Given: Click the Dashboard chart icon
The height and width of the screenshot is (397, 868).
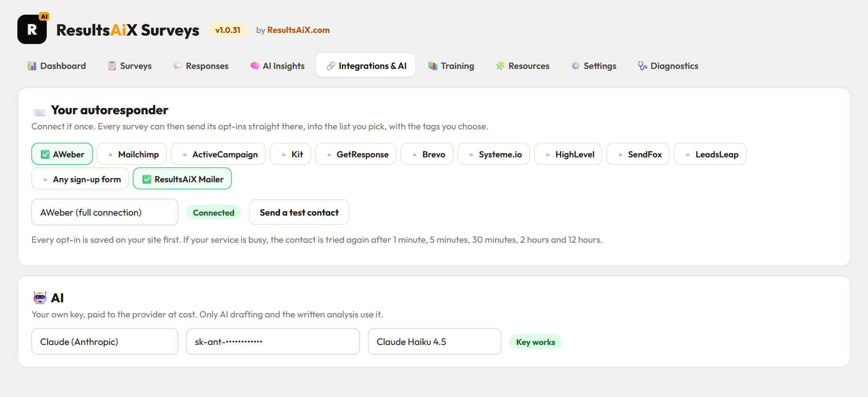Looking at the screenshot, I should (x=32, y=66).
